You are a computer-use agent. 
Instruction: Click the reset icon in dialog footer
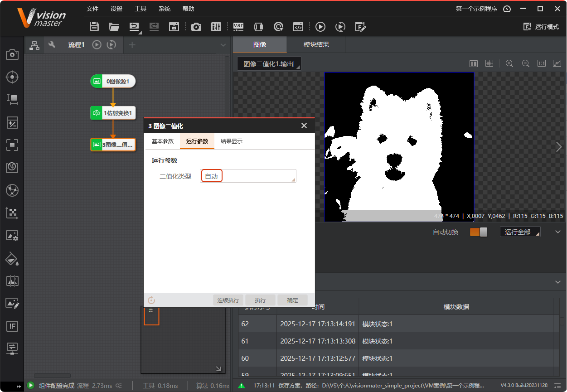coord(151,300)
